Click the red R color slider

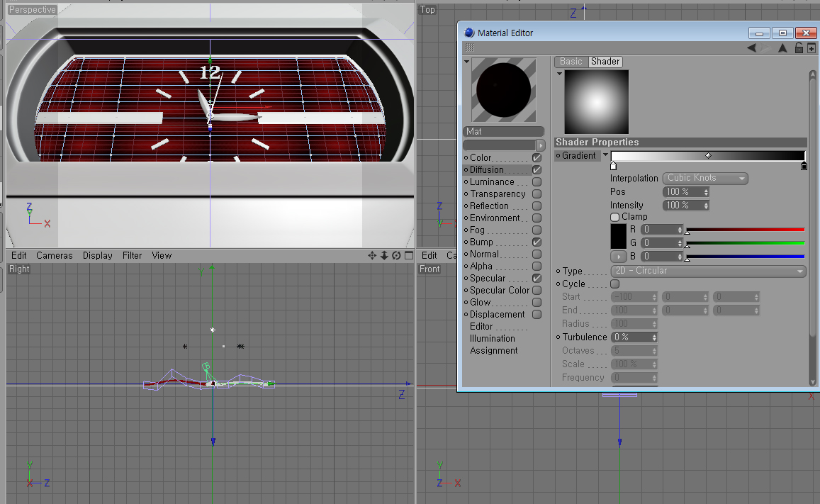click(745, 230)
